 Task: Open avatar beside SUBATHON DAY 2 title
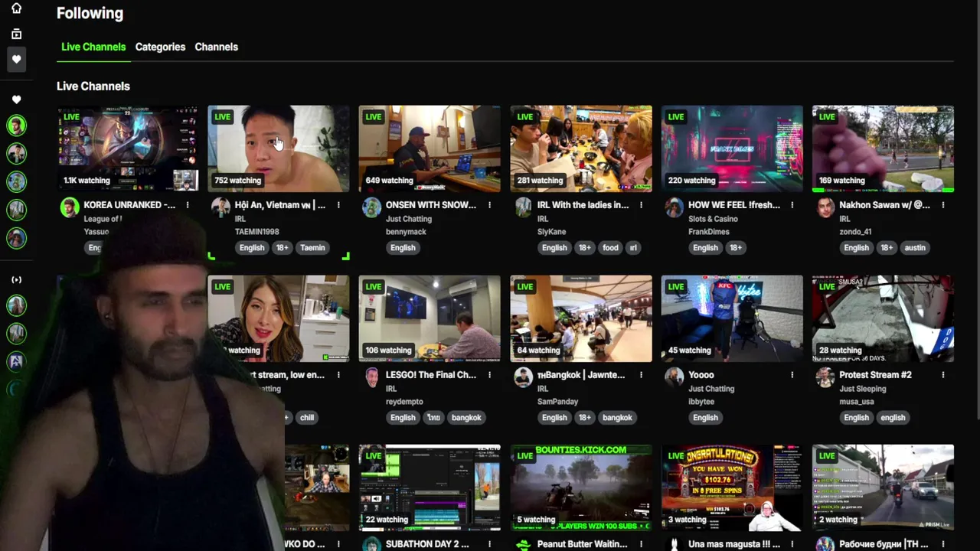(x=371, y=544)
